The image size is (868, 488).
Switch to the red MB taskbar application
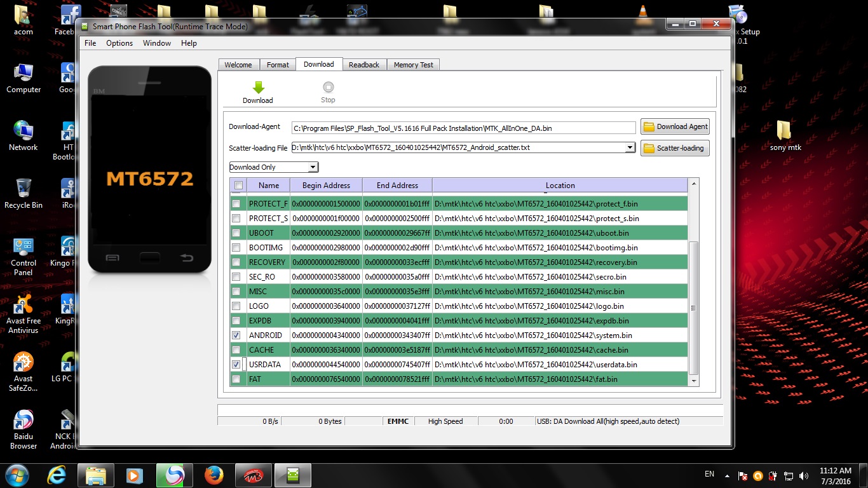(x=253, y=475)
